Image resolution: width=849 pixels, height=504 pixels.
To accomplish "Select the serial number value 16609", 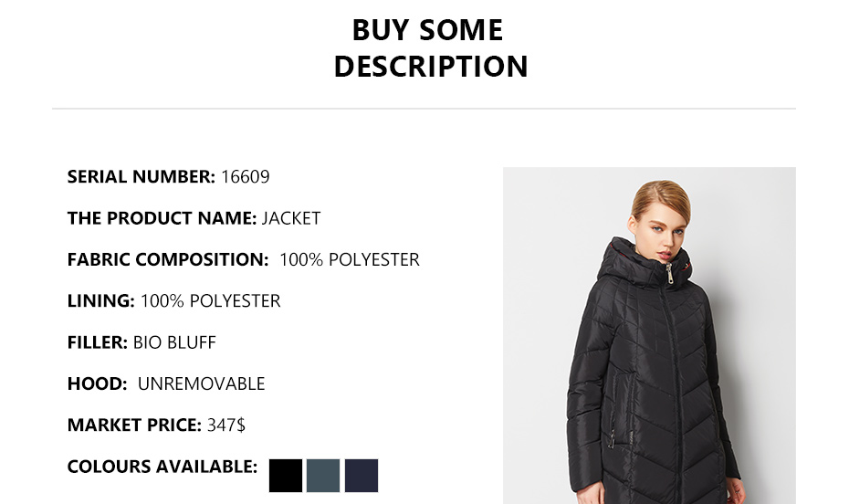I will 246,177.
